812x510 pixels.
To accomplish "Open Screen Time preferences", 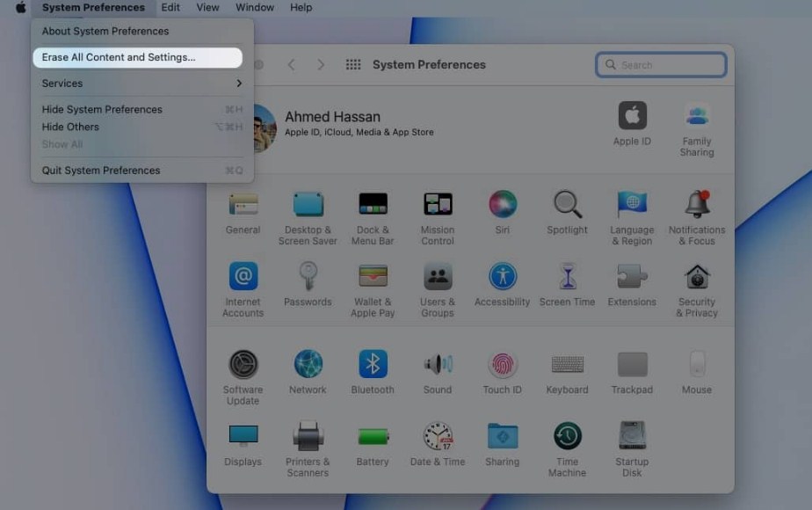I will 567,285.
